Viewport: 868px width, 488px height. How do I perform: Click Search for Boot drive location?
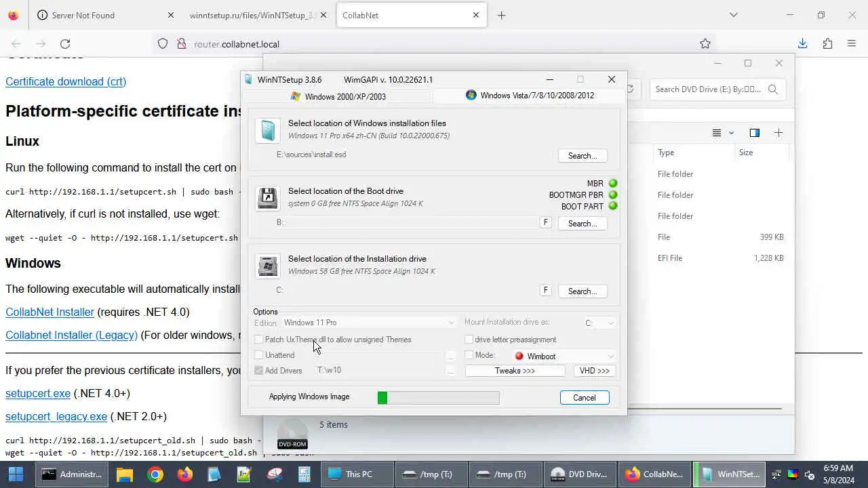coord(583,224)
